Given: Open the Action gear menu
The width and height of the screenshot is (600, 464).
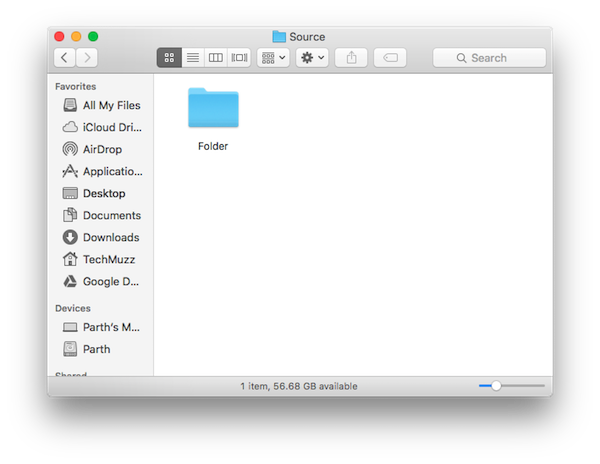Looking at the screenshot, I should click(x=312, y=58).
